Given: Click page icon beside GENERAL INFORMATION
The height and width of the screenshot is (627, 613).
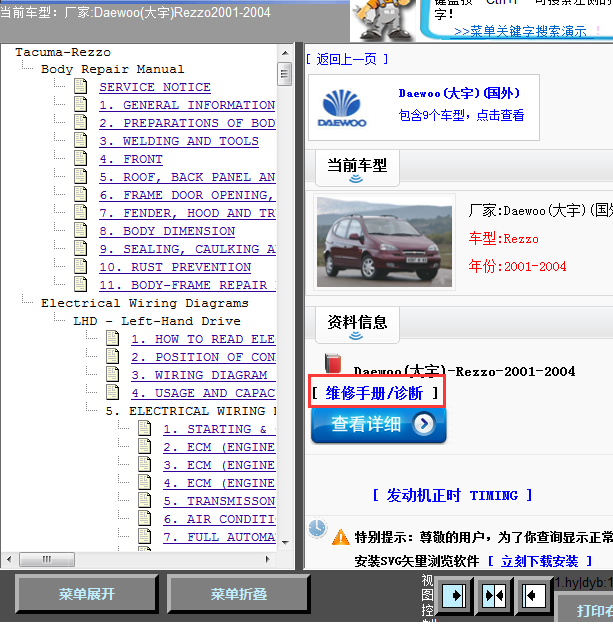Looking at the screenshot, I should 80,105.
